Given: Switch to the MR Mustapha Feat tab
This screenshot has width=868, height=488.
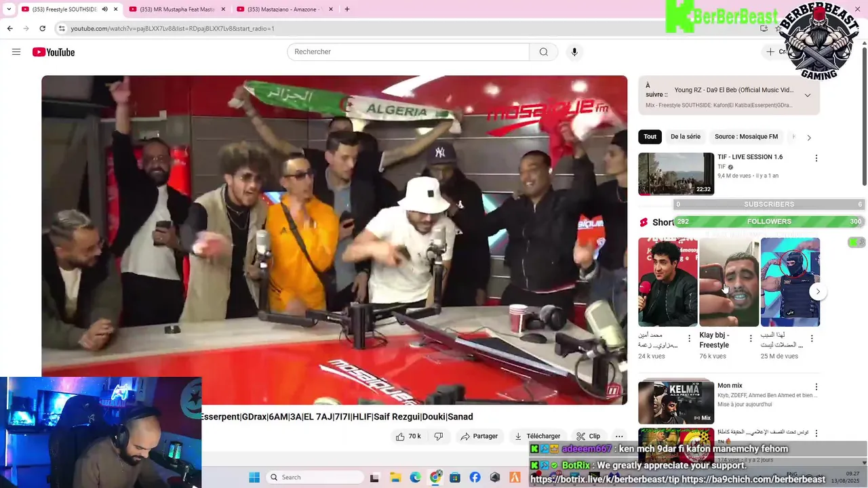Looking at the screenshot, I should click(x=176, y=9).
